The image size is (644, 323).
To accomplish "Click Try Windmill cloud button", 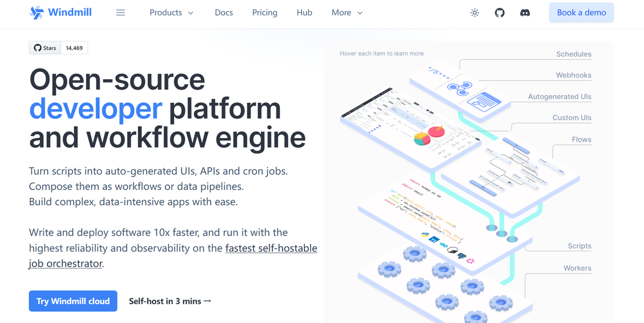I will pos(73,301).
